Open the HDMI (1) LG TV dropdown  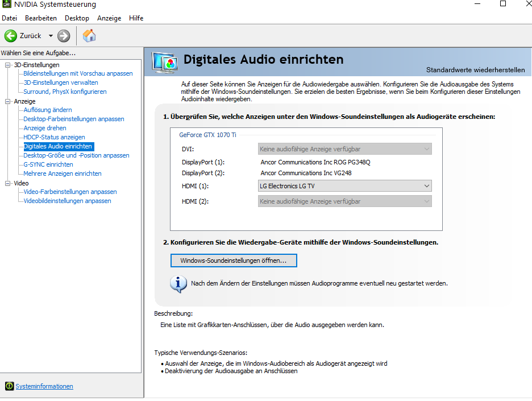pos(344,186)
